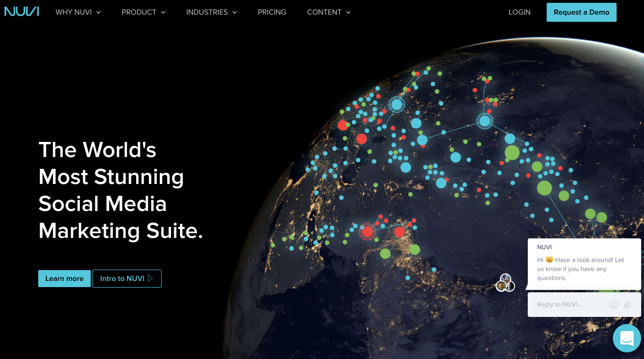The image size is (644, 359).
Task: Click the play triangle on Intro to NUVI
Action: tap(151, 278)
